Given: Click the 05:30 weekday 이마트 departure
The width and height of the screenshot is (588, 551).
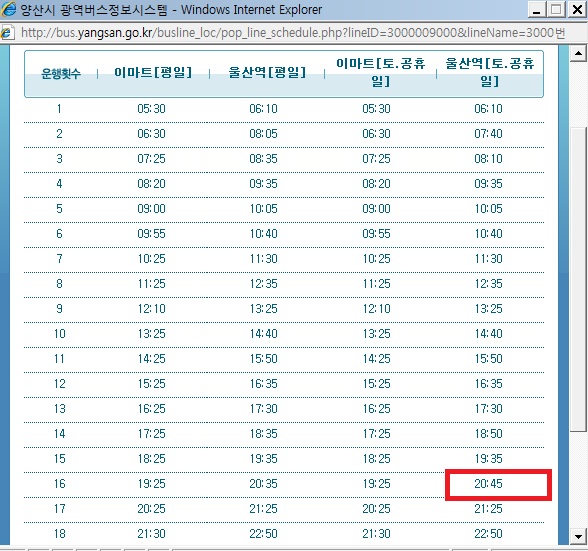Looking at the screenshot, I should (151, 109).
